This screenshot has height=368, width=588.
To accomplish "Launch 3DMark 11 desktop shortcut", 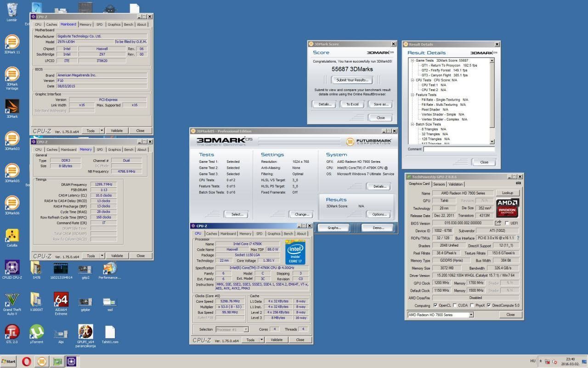I will click(12, 44).
